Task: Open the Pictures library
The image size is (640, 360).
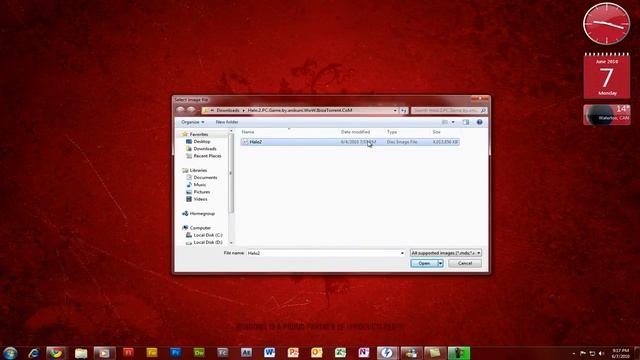Action: click(x=202, y=192)
